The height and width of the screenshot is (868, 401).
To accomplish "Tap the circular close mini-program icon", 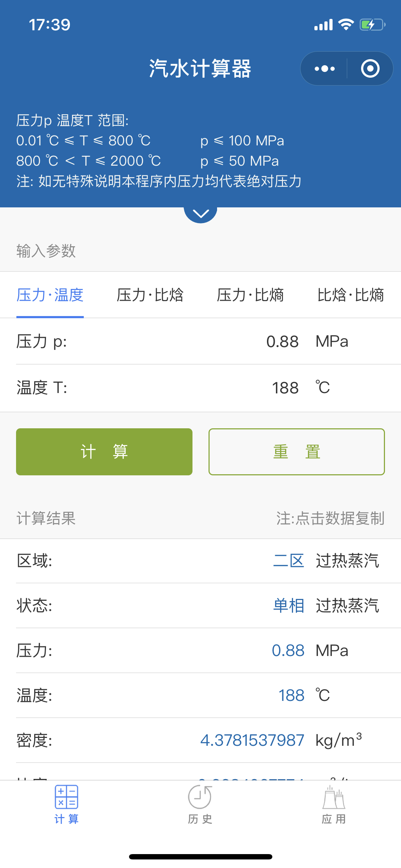I will coord(370,68).
